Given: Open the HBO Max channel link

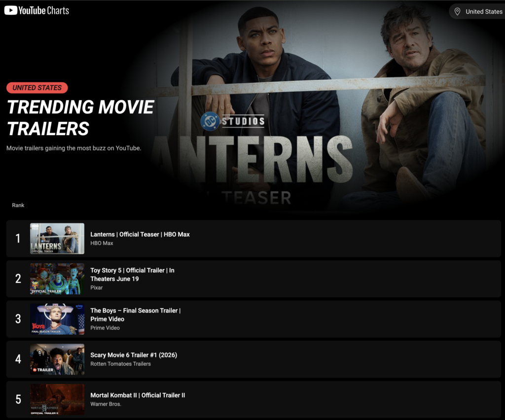Looking at the screenshot, I should pos(102,243).
